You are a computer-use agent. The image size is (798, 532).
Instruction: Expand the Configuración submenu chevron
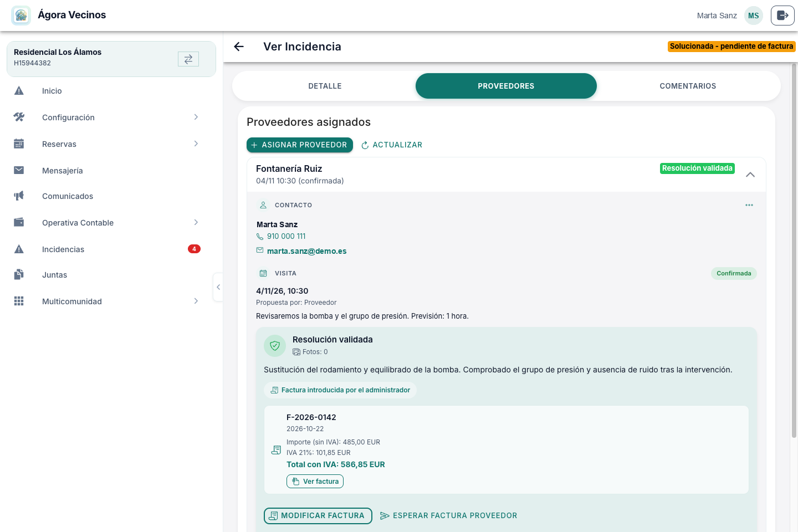(196, 117)
